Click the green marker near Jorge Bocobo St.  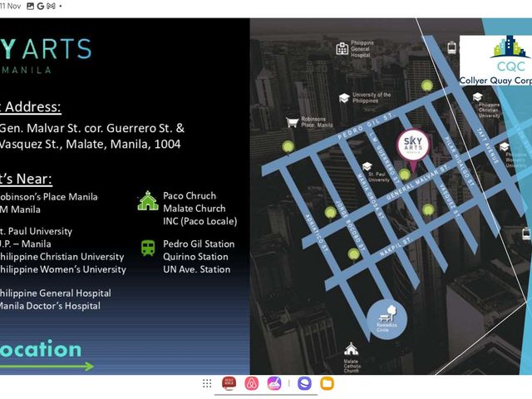pyautogui.click(x=331, y=213)
